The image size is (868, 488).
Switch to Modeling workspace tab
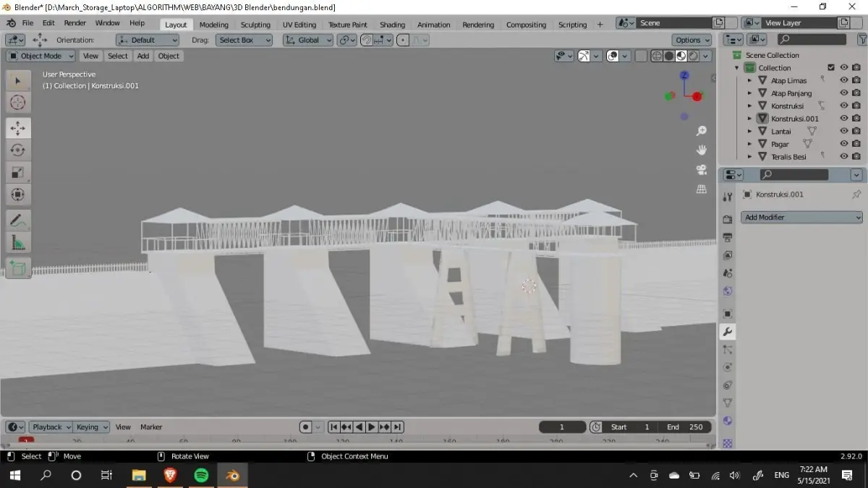[x=213, y=25]
